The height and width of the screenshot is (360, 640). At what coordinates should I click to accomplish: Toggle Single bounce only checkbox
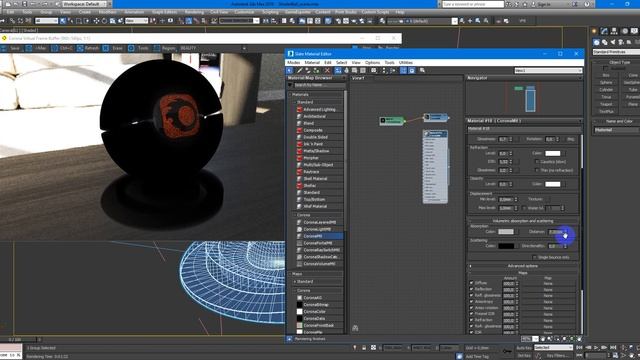pos(534,258)
